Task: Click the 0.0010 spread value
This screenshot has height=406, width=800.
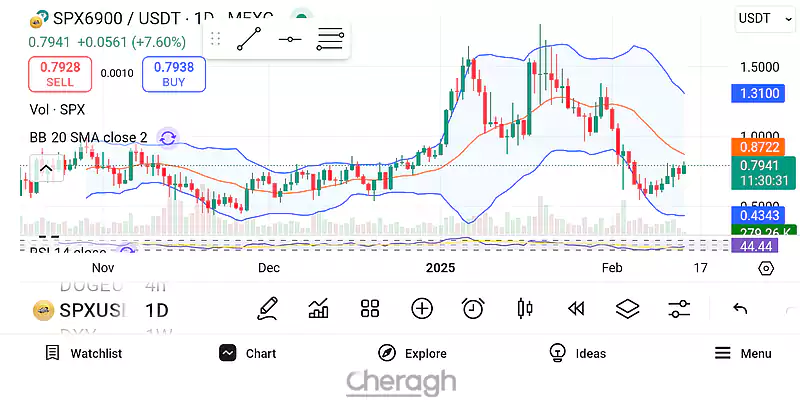Action: 117,73
